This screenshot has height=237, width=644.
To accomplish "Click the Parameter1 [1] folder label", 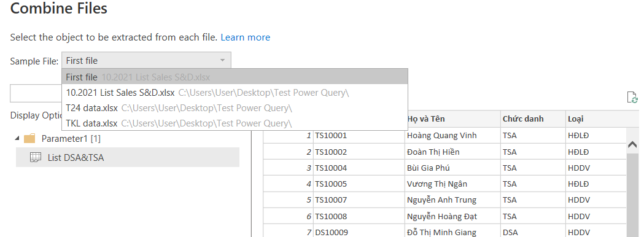I will (71, 139).
